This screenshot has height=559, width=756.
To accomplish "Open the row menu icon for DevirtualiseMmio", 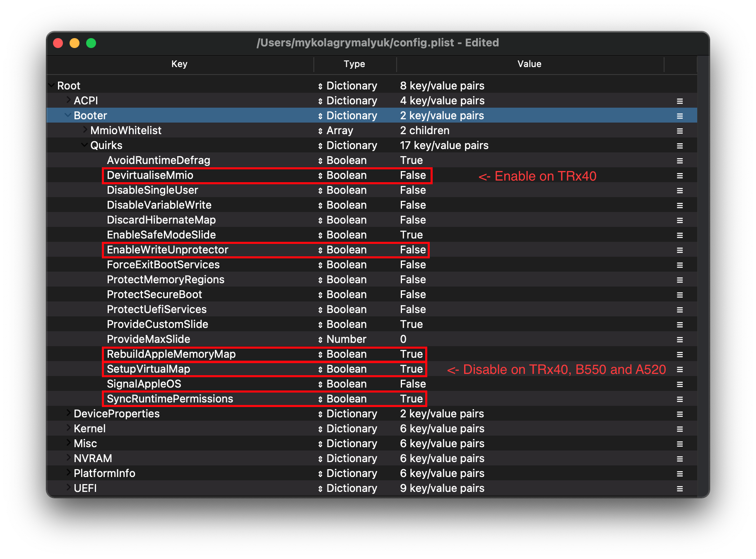I will point(679,176).
